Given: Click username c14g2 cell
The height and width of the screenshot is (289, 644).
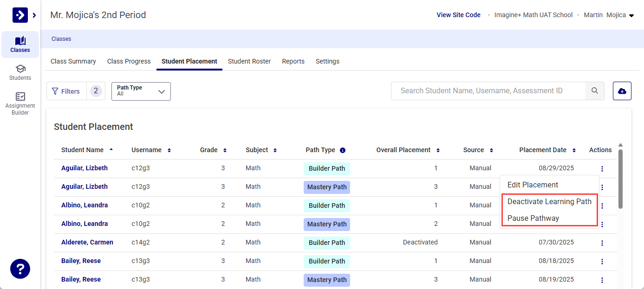Looking at the screenshot, I should tap(141, 242).
